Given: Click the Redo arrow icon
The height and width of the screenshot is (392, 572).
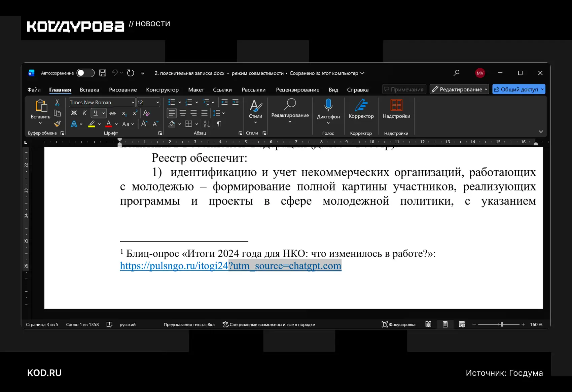Looking at the screenshot, I should tap(131, 73).
